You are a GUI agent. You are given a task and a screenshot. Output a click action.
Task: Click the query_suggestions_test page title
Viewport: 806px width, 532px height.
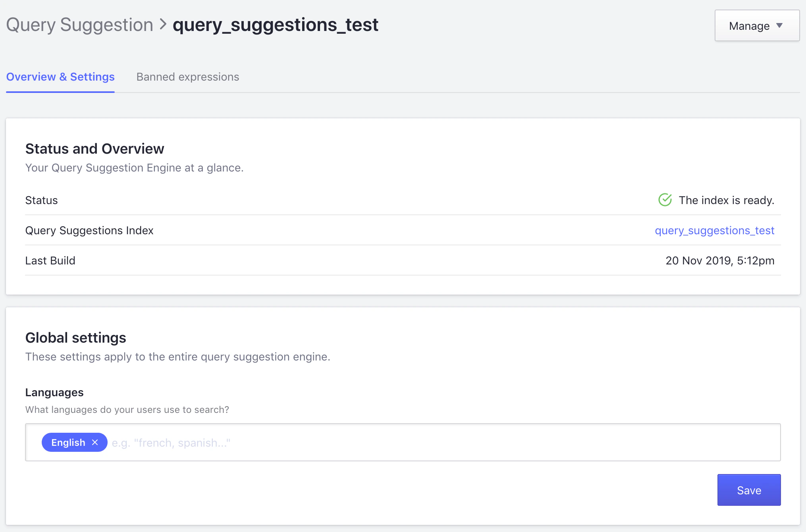point(275,25)
